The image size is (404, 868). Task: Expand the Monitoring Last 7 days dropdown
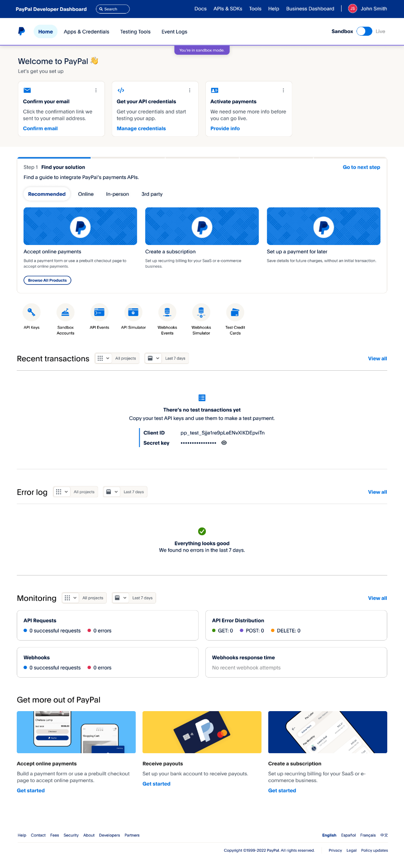(134, 598)
